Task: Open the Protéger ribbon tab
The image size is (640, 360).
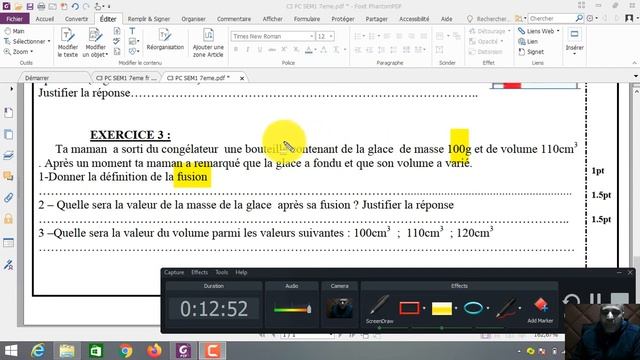Action: pyautogui.click(x=343, y=19)
